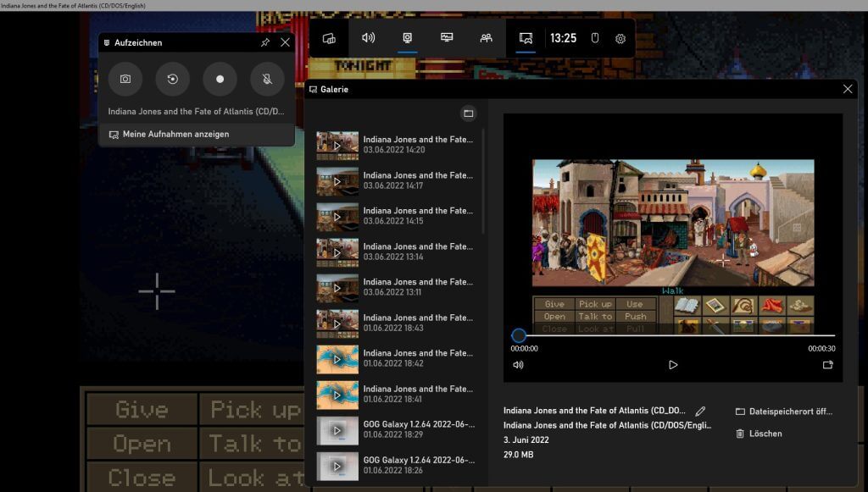Viewport: 868px width, 492px height.
Task: Select GOG Galaxy recording from 18:29
Action: 397,430
